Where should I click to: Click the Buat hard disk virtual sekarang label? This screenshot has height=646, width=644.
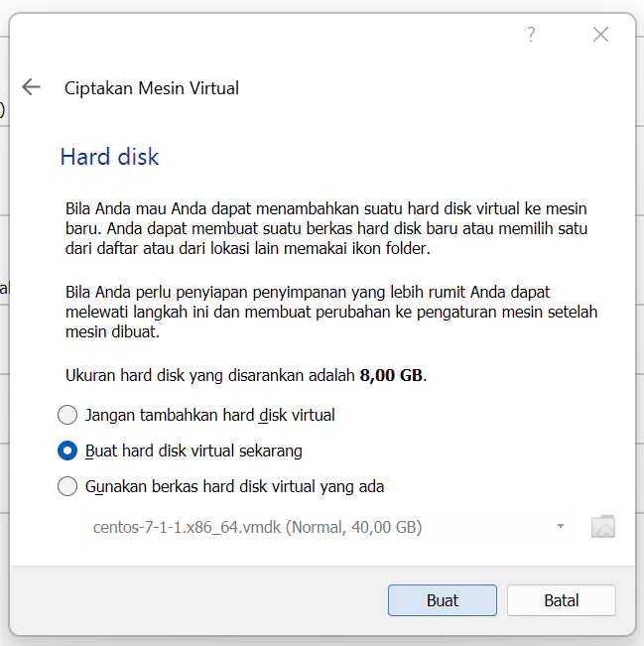coord(193,451)
